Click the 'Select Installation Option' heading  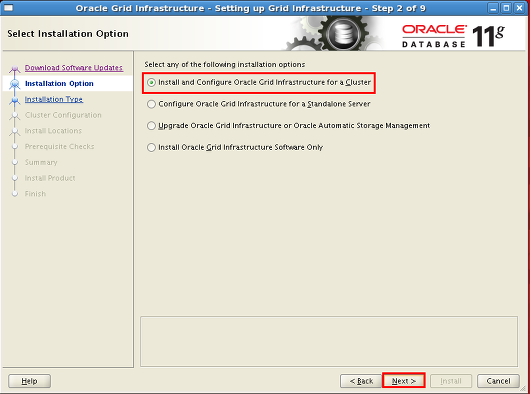[x=68, y=34]
